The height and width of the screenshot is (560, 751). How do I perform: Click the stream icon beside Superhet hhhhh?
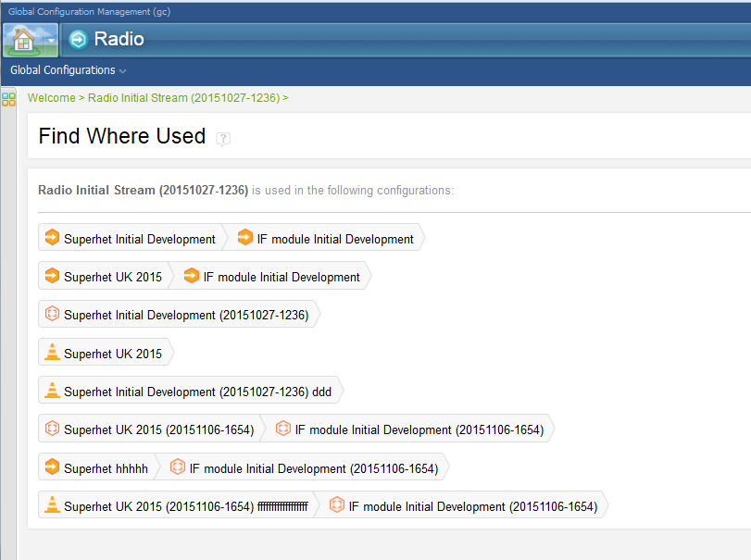(x=53, y=467)
